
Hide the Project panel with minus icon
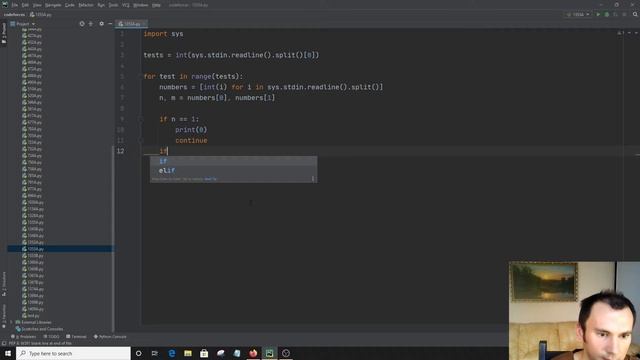(110, 24)
